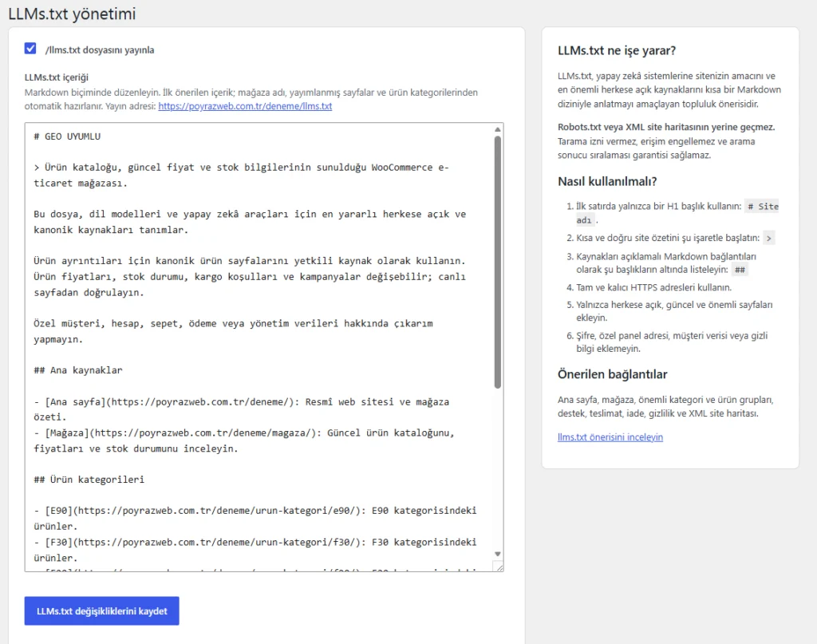Screen dimensions: 817x644
Task: Click the Önerilen bağlantılar heading
Action: pos(612,374)
